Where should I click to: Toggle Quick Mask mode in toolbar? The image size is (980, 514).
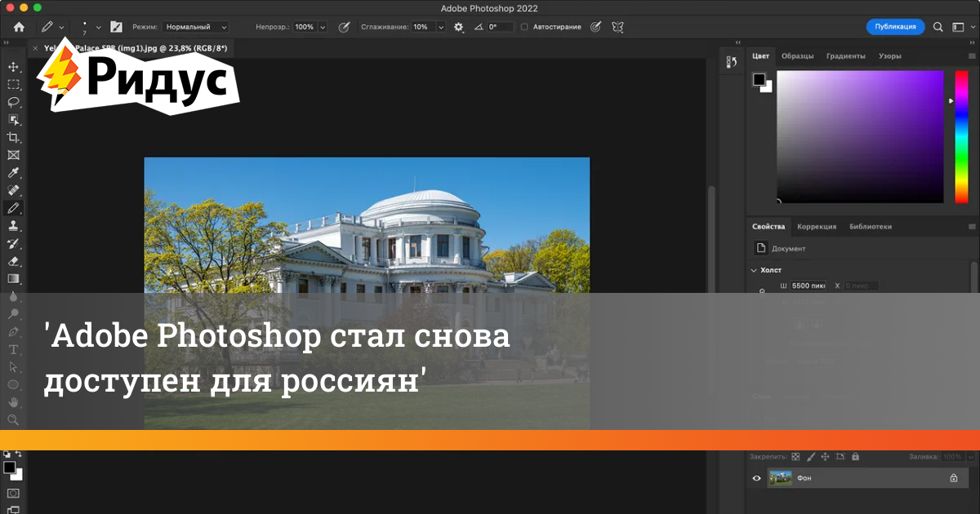12,494
